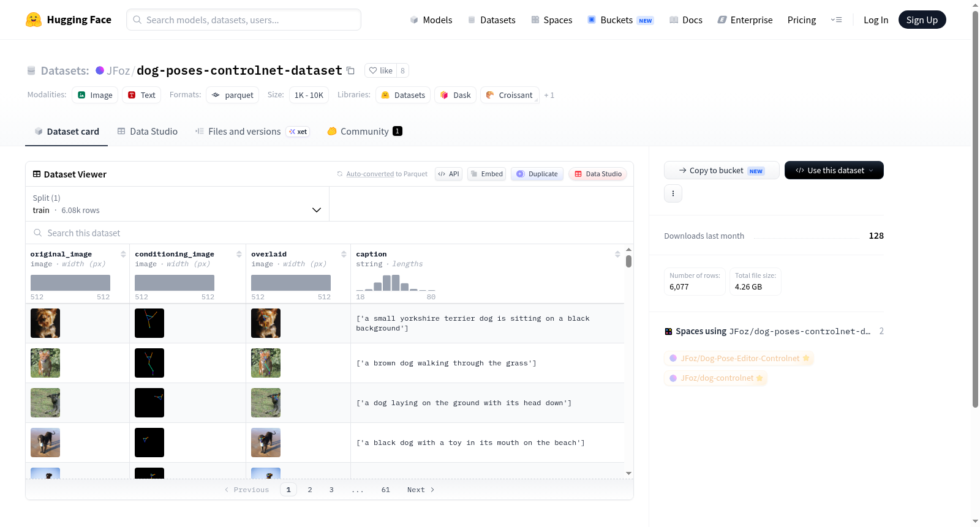The height and width of the screenshot is (527, 980).
Task: Open the 1K - 10K size tag
Action: pos(309,95)
